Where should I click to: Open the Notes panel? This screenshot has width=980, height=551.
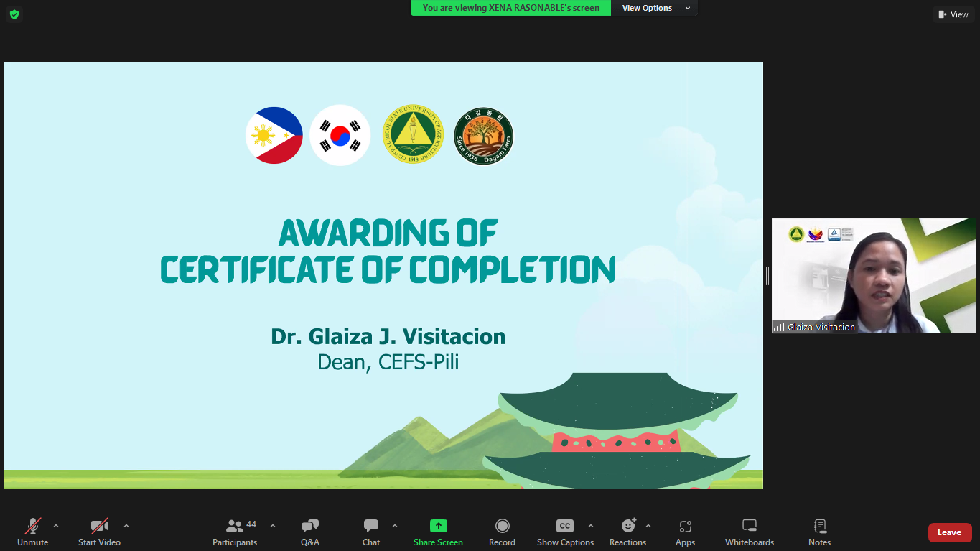[x=819, y=532]
